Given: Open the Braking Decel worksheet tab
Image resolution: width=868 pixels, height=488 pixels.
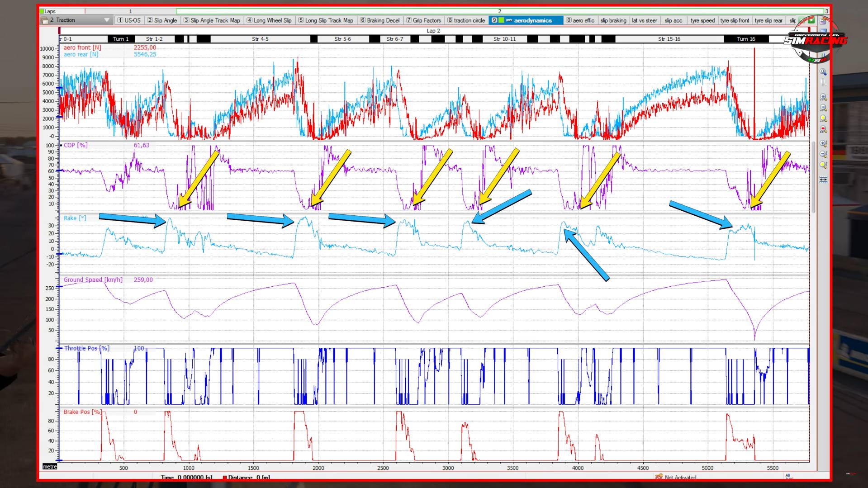Looking at the screenshot, I should (x=379, y=20).
